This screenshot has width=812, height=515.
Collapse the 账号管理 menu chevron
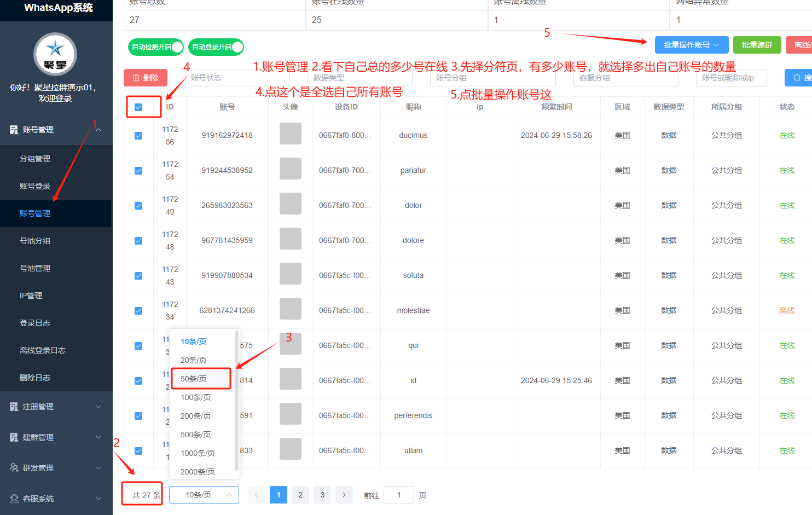click(x=98, y=130)
